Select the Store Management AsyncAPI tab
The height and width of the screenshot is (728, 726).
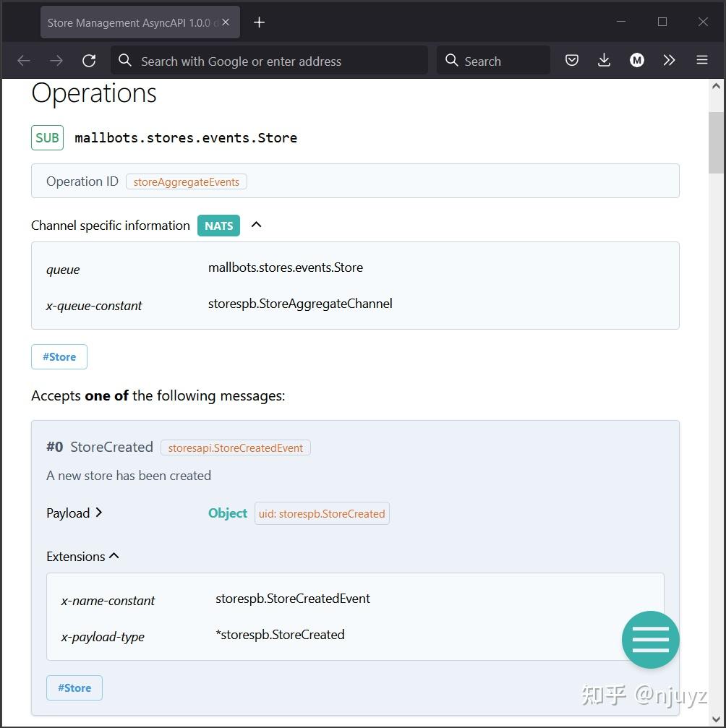130,22
